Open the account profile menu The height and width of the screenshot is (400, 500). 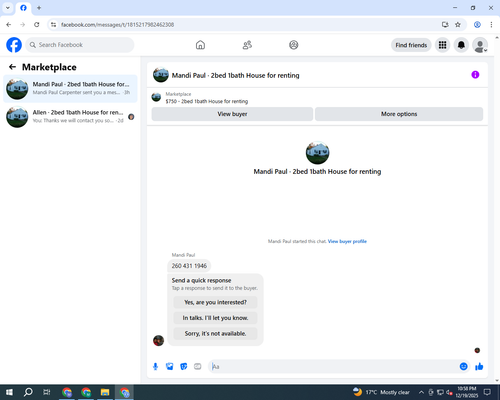coord(480,45)
